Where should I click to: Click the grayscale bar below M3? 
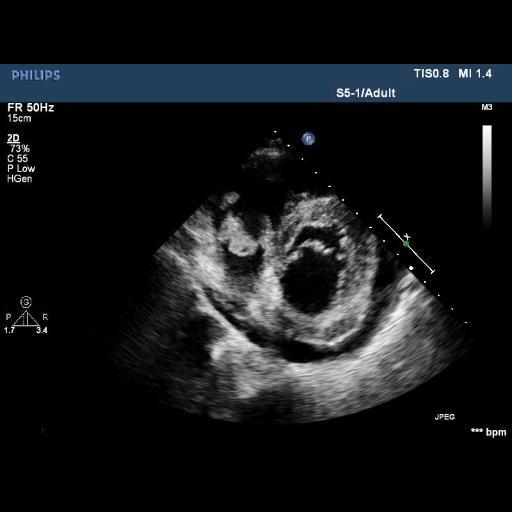click(487, 177)
